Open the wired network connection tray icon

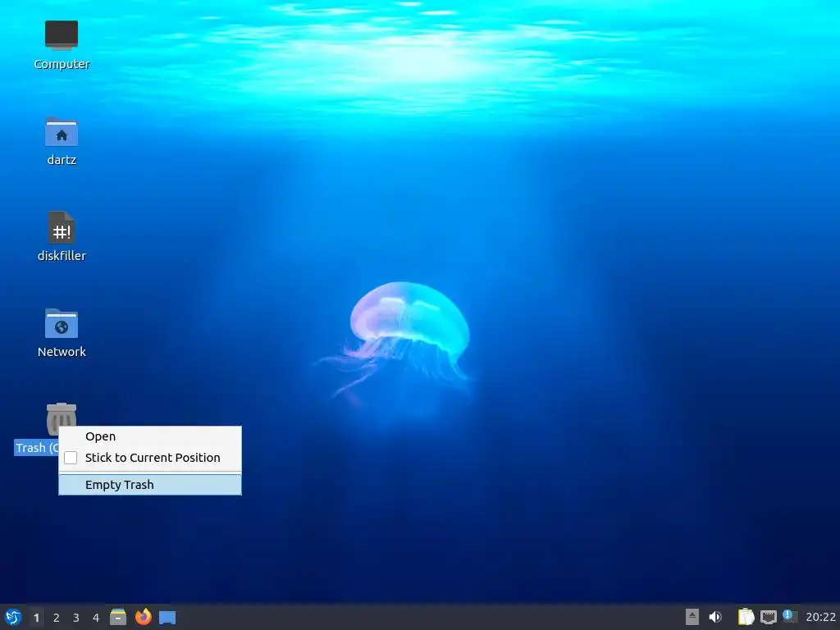click(x=769, y=617)
